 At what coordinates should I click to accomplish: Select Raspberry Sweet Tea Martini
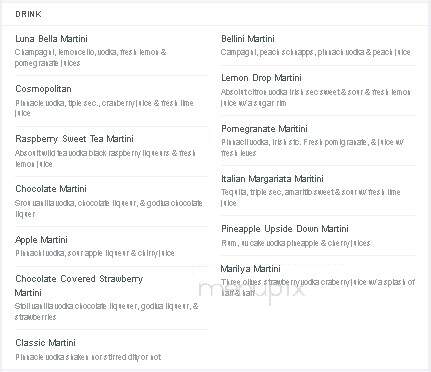[x=74, y=139]
